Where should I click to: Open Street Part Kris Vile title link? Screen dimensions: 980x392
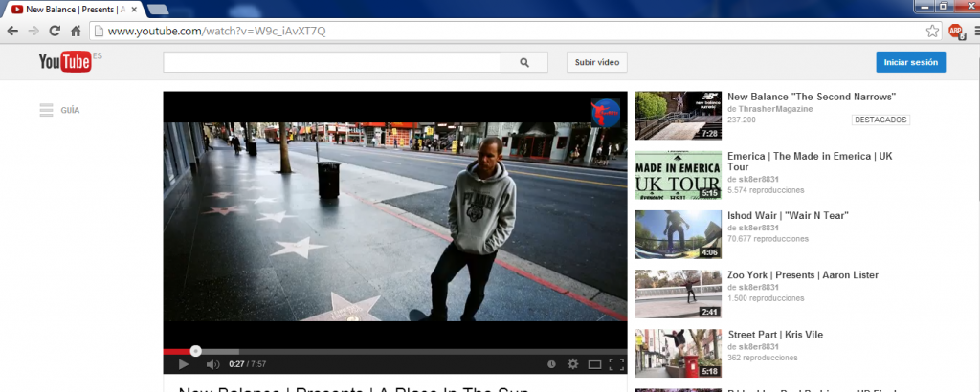click(775, 335)
